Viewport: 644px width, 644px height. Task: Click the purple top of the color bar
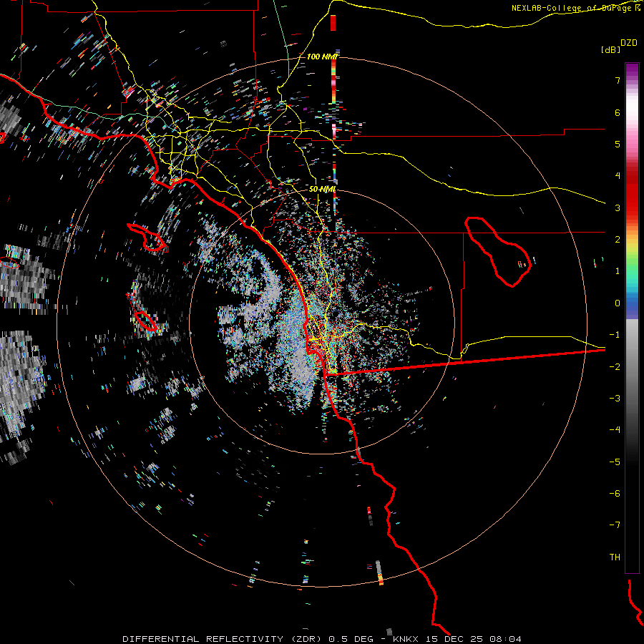pyautogui.click(x=632, y=69)
